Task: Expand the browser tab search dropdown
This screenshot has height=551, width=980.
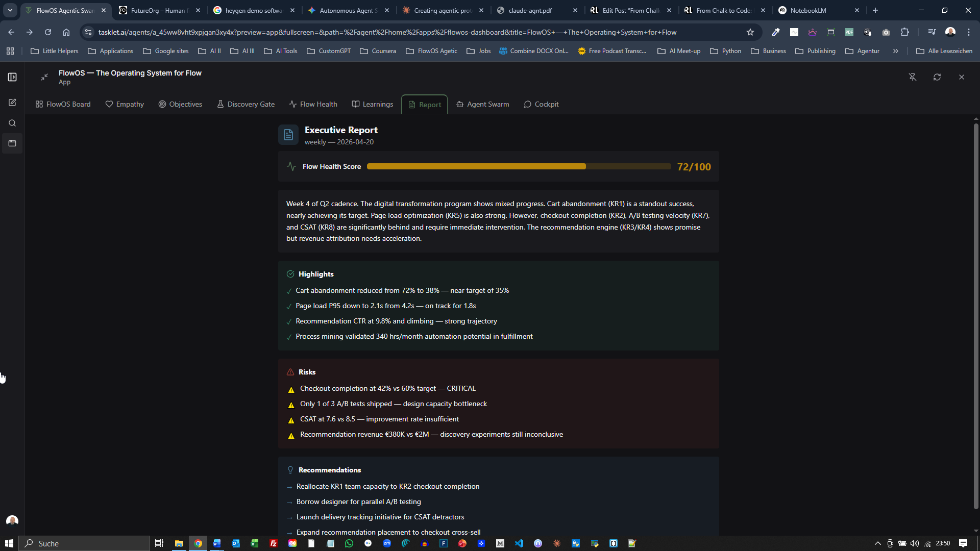Action: click(10, 10)
